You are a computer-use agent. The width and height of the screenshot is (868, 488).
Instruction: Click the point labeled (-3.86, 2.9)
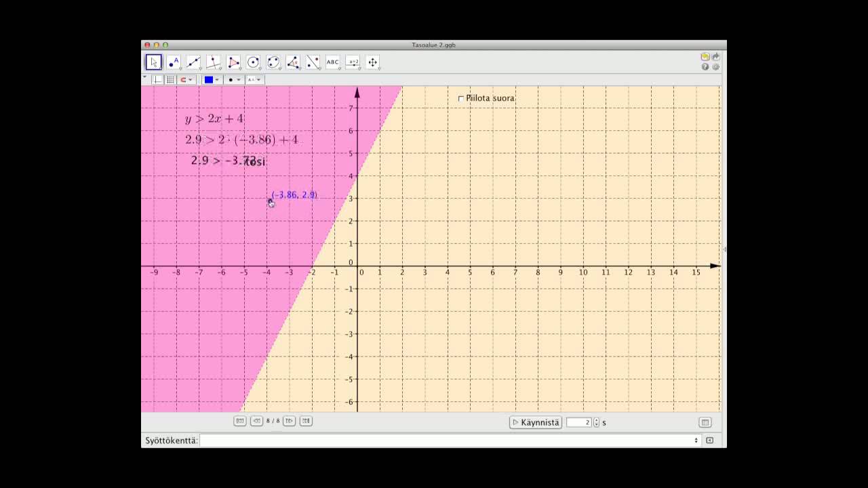pyautogui.click(x=269, y=201)
